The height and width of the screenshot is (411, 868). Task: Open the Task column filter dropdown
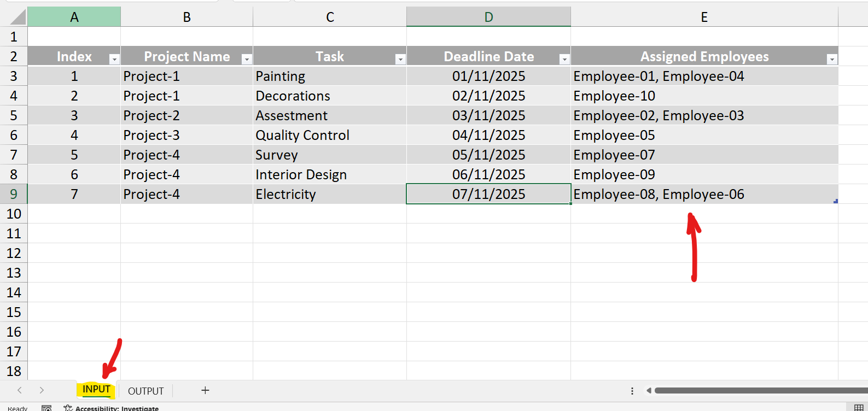point(400,59)
